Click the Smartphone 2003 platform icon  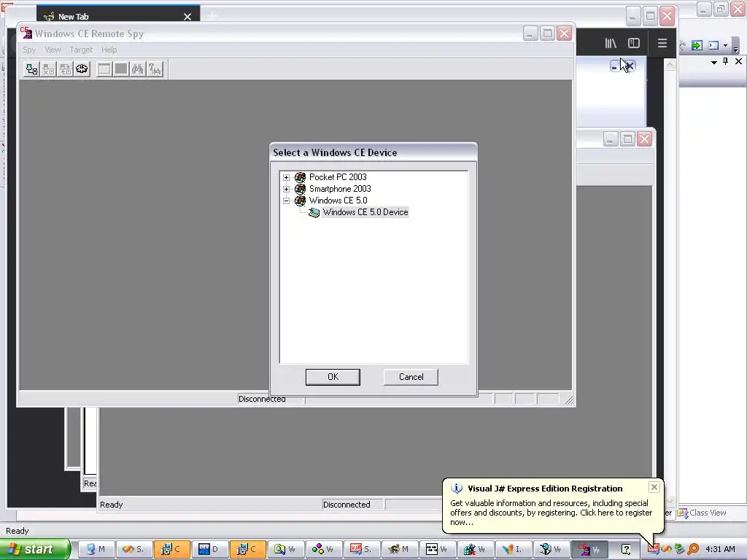[x=300, y=189]
